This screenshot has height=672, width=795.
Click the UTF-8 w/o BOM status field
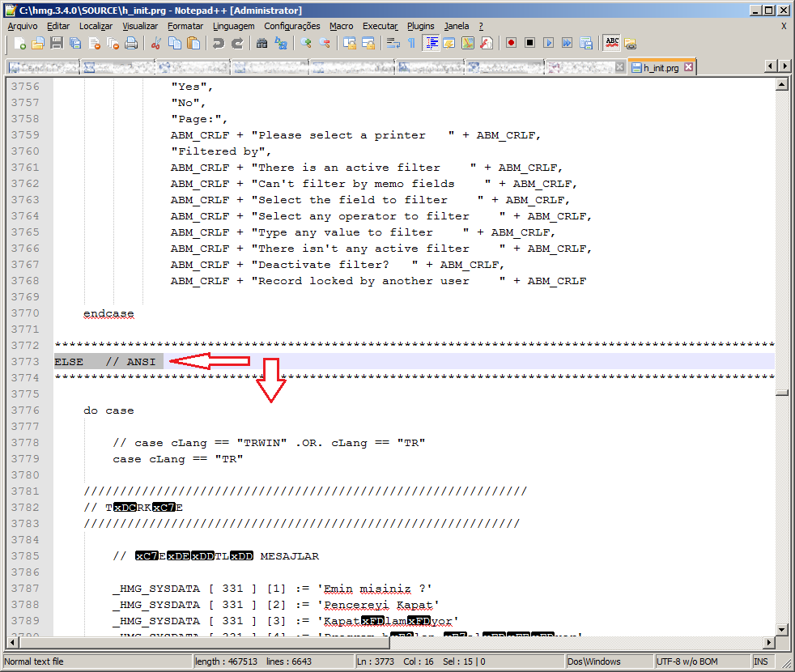[687, 661]
